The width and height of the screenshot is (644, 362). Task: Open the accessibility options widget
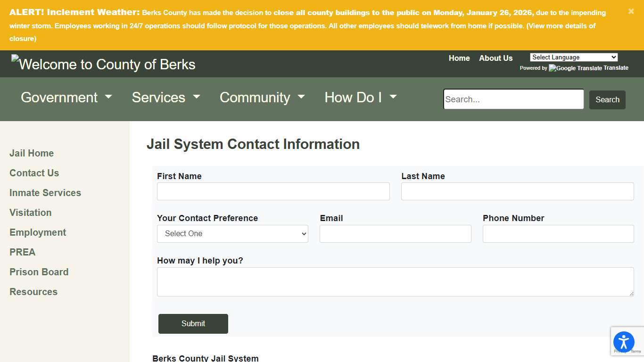point(624,342)
